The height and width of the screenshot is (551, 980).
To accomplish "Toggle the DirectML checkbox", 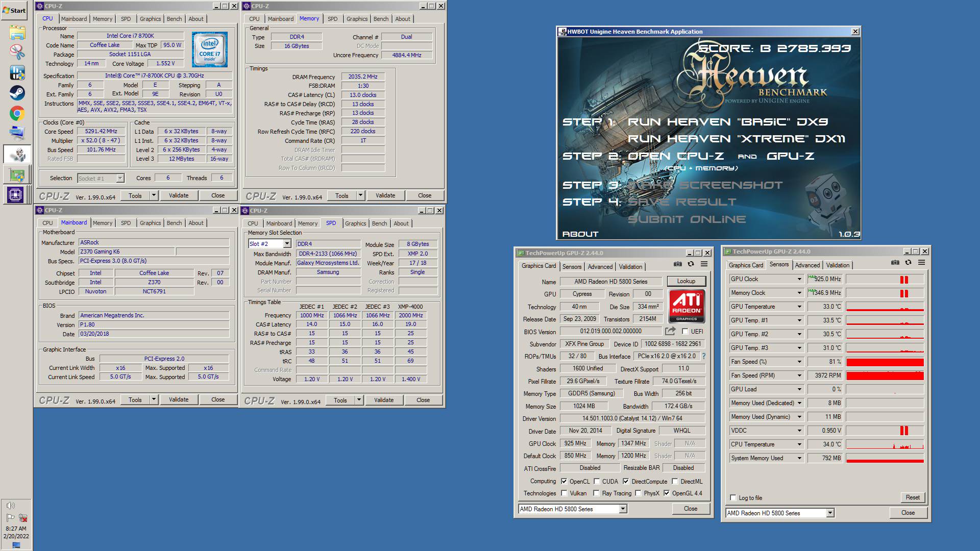I will coord(675,482).
